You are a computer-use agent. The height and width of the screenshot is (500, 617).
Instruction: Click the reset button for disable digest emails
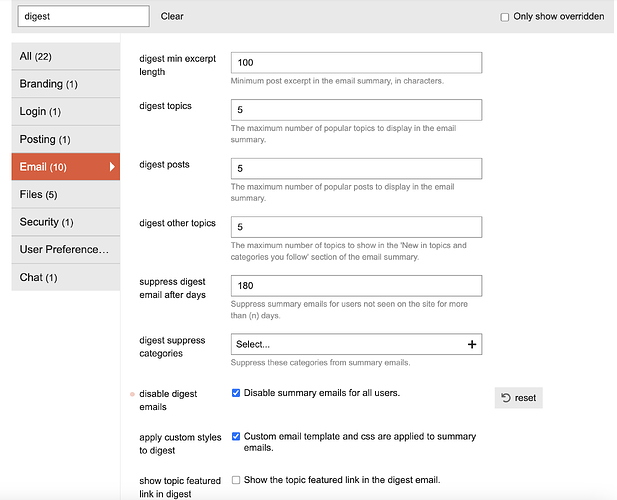pyautogui.click(x=518, y=398)
